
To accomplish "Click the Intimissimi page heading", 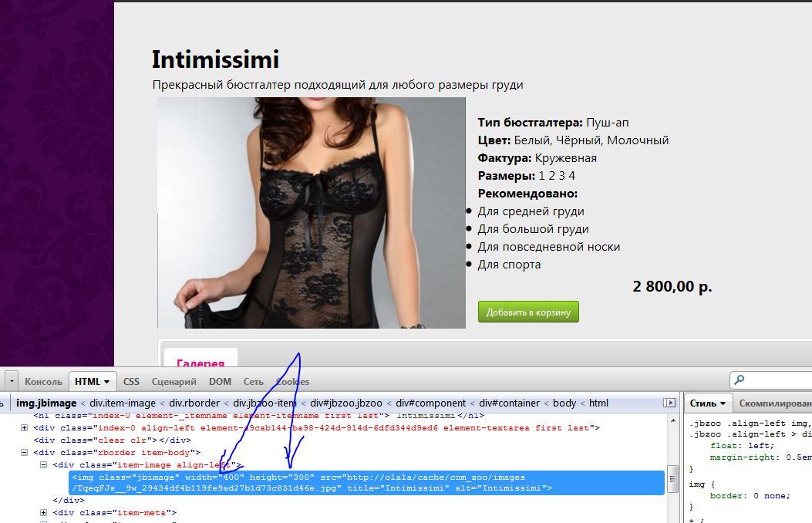I will tap(215, 59).
